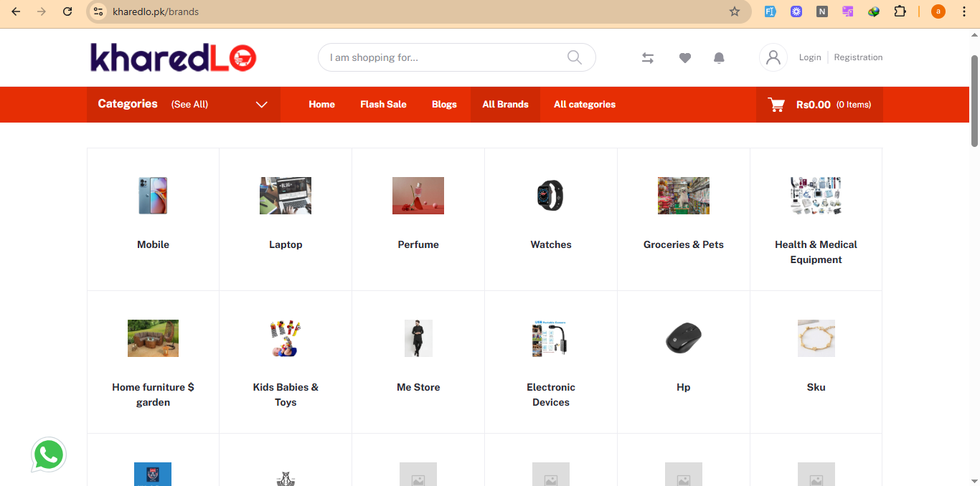This screenshot has width=980, height=486.
Task: Click the search magnifier icon
Action: (x=575, y=57)
